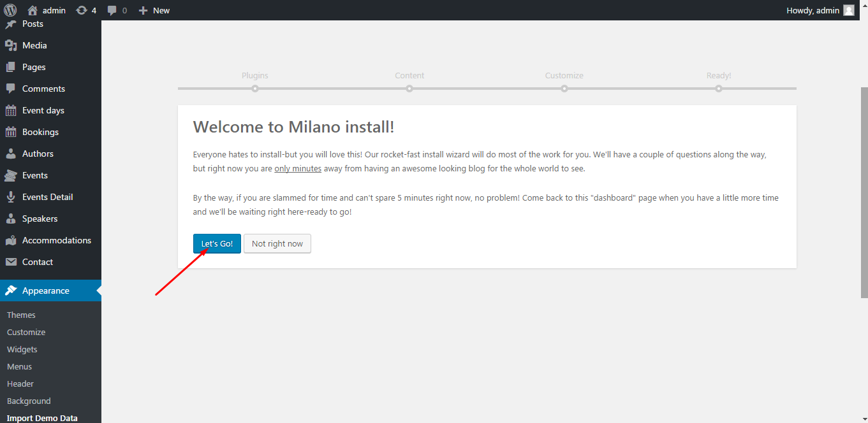The image size is (868, 423).
Task: Click the Authors person icon
Action: pos(11,154)
